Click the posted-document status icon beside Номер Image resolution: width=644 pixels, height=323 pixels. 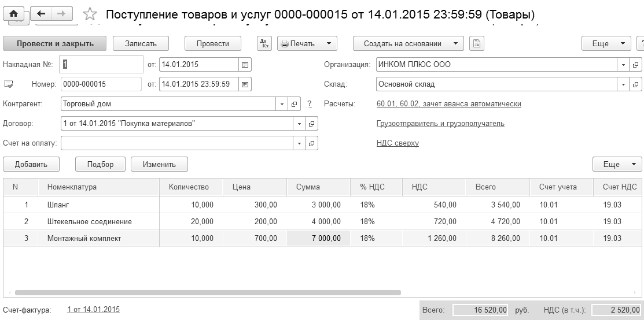click(9, 84)
